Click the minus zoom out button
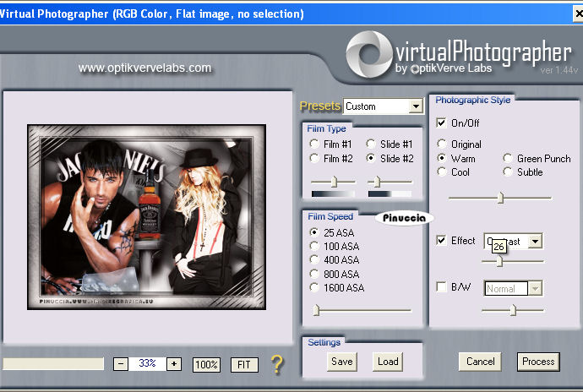Image resolution: width=583 pixels, height=392 pixels. coord(121,364)
